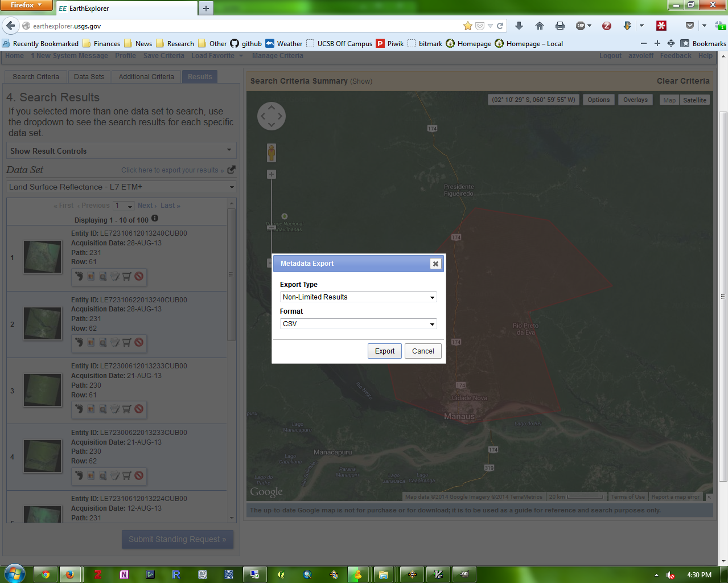728x583 pixels.
Task: Exclude third result using red prohibited icon
Action: click(x=139, y=409)
